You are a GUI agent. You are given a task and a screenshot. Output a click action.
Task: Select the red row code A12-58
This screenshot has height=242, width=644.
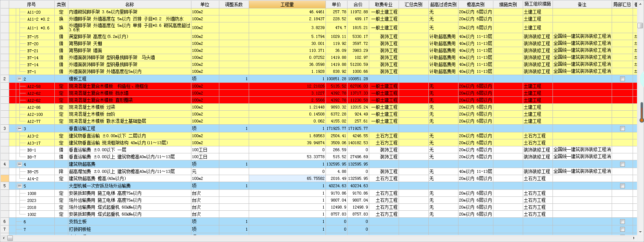(x=32, y=86)
